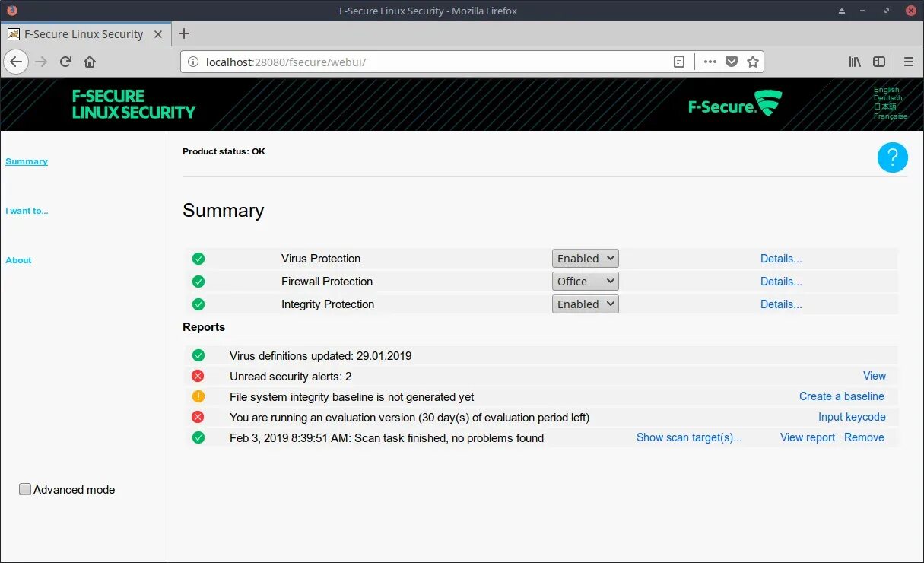Viewport: 924px width, 563px height.
Task: Open the page actions three-dots menu
Action: point(710,62)
